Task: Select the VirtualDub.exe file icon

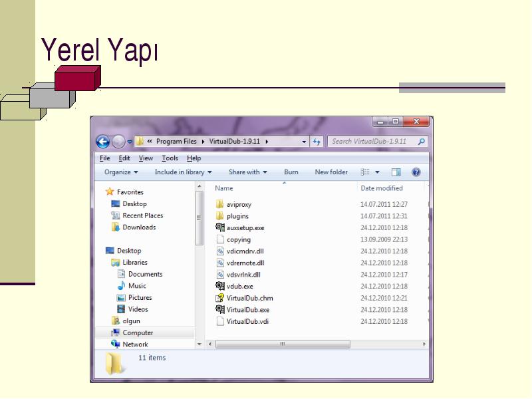Action: tap(220, 309)
